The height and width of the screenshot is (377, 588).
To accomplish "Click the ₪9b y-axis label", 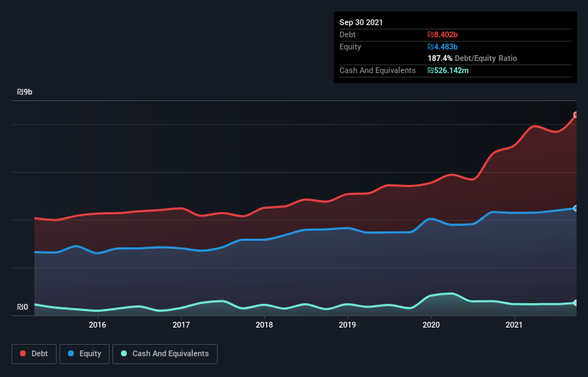I will 25,92.
